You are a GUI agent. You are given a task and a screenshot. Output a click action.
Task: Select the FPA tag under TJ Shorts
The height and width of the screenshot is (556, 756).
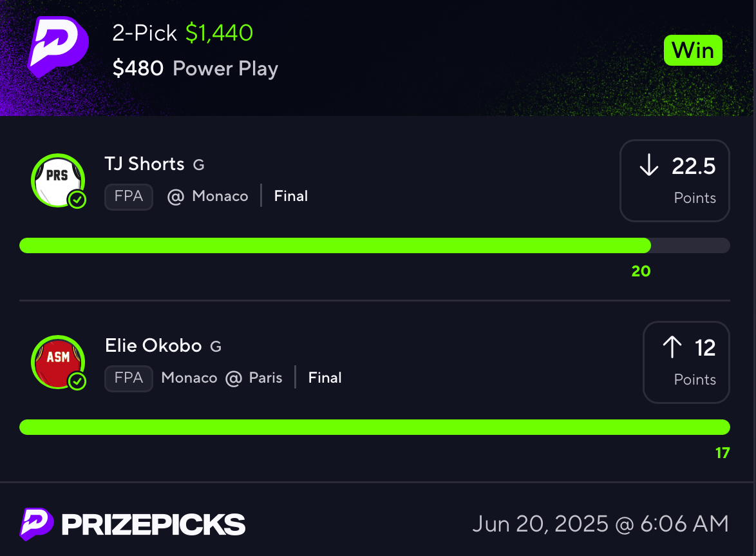(x=129, y=197)
